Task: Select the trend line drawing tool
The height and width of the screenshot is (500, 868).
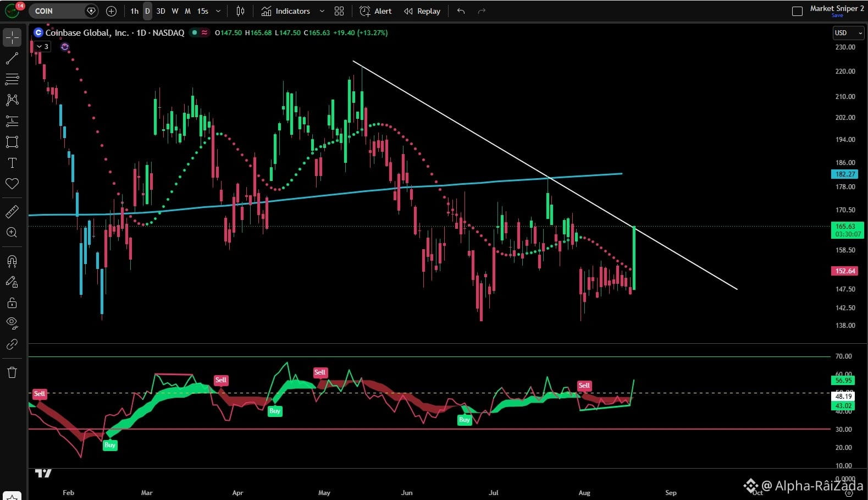Action: (12, 58)
